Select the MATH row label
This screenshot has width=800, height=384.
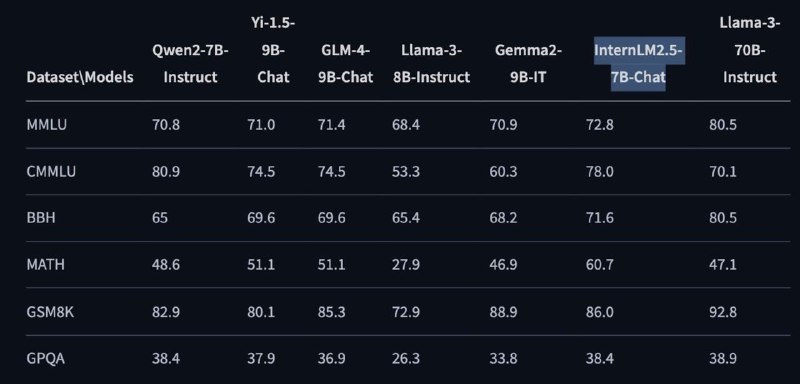[x=45, y=265]
